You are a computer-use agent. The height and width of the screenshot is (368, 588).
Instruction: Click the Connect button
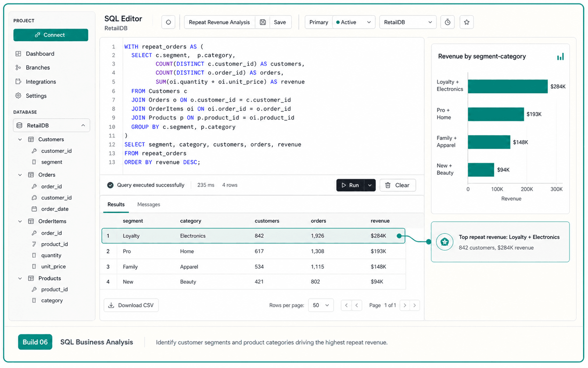point(51,35)
